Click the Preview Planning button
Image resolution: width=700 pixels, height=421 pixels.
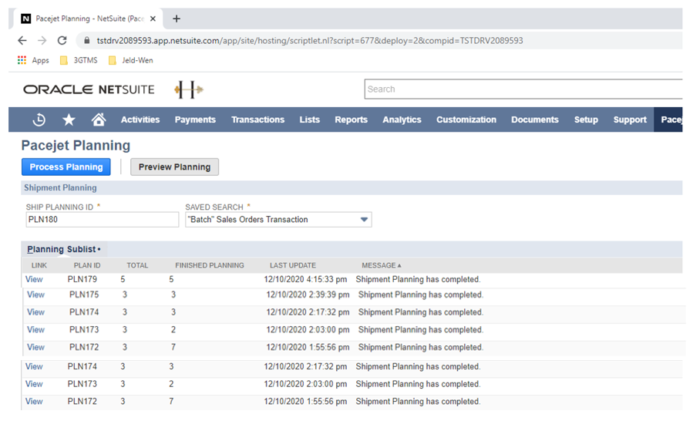[175, 167]
